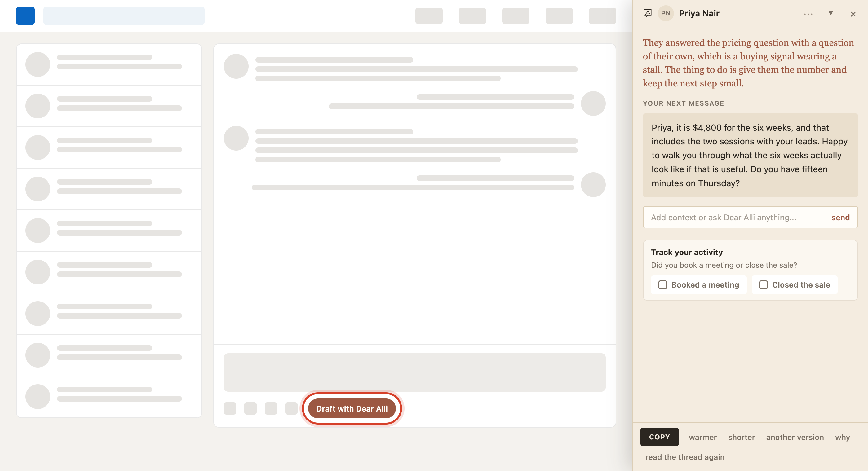Screen dimensions: 868x471
Task: Collapse panel with the down triangle
Action: tap(830, 13)
